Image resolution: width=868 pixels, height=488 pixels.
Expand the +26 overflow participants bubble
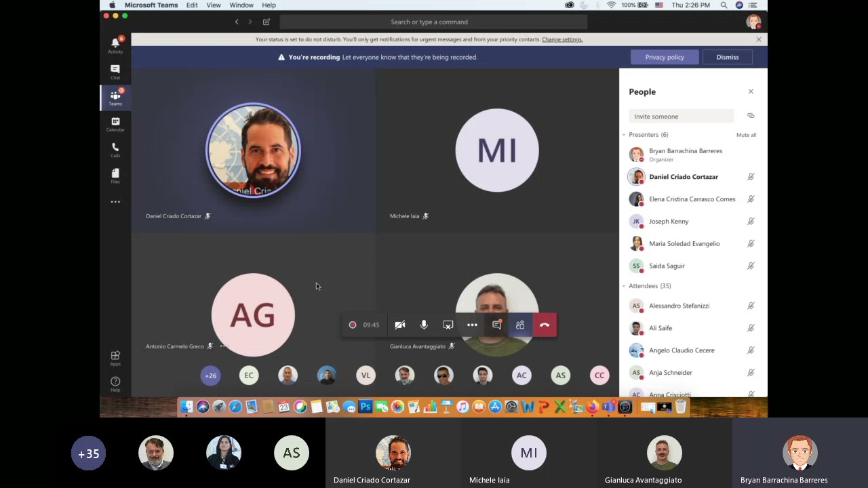[x=211, y=375]
